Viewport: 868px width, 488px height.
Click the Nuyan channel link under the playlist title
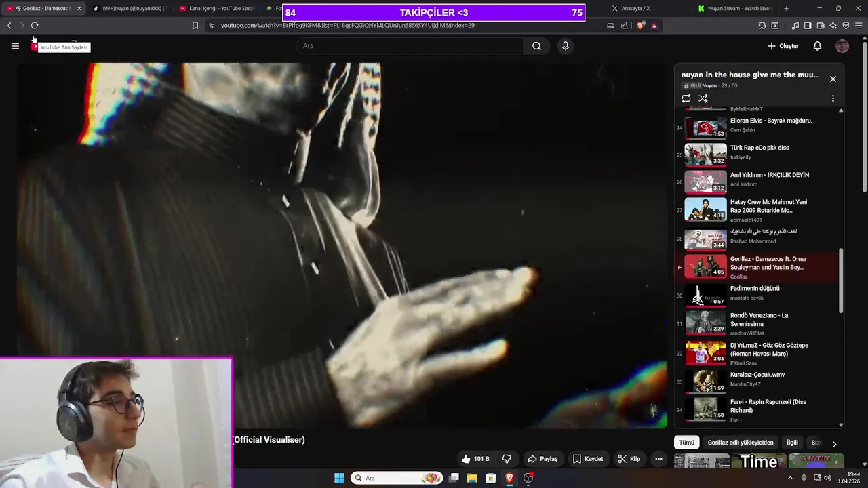pyautogui.click(x=709, y=86)
